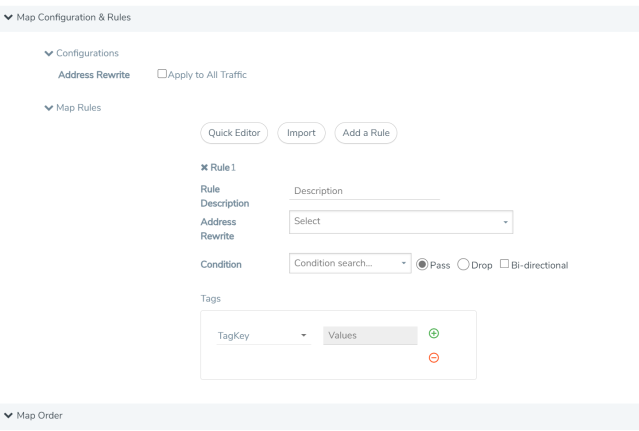Click the Import button
The width and height of the screenshot is (639, 431).
(x=301, y=133)
